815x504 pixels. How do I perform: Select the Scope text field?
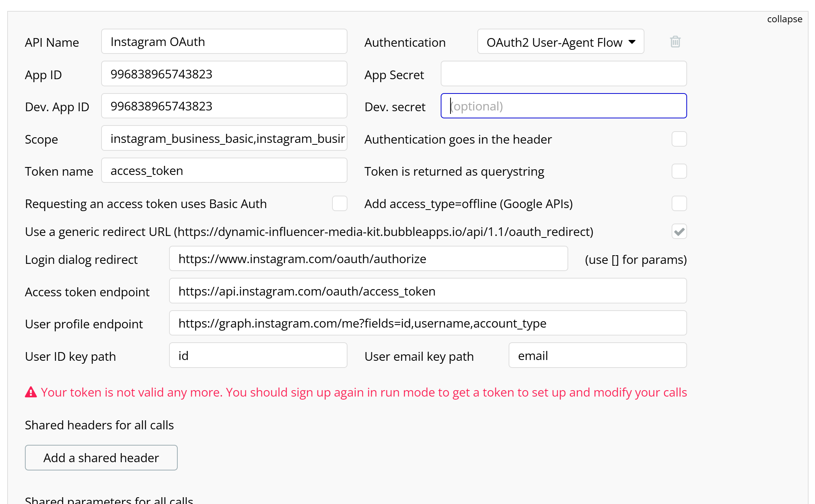click(x=224, y=138)
